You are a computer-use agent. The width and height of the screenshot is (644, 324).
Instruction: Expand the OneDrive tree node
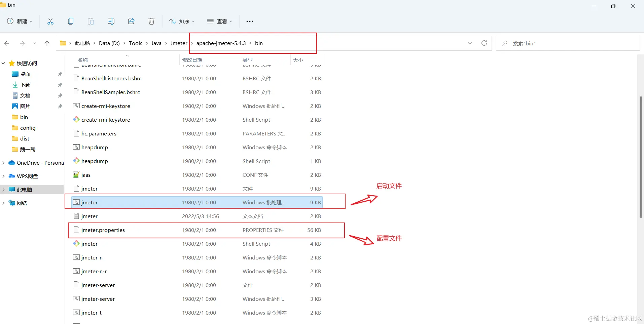[3, 163]
